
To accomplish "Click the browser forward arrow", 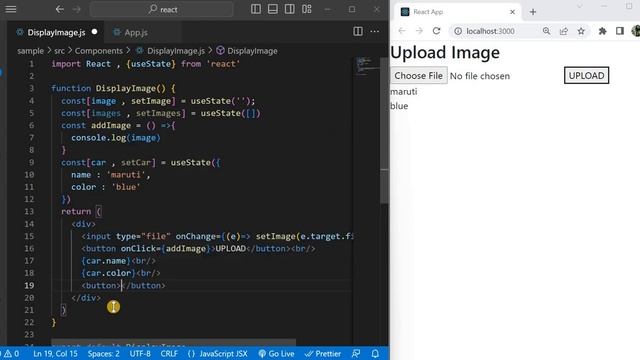I will click(419, 31).
